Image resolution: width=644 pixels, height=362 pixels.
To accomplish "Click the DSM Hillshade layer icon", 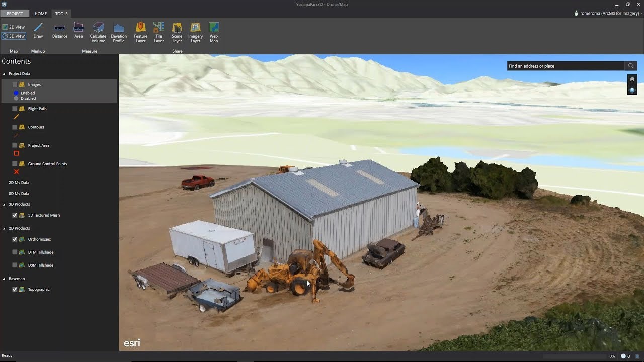I will point(22,265).
